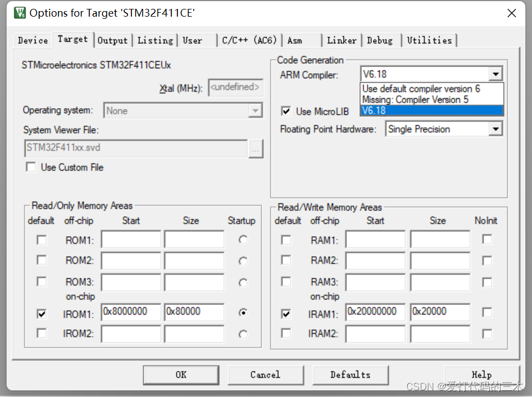Check the IRAM2 default checkbox
The image size is (532, 397).
[x=286, y=333]
